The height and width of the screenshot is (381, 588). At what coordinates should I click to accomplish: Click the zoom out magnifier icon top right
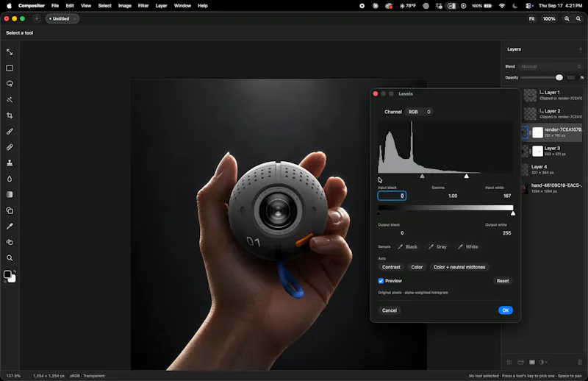(578, 19)
